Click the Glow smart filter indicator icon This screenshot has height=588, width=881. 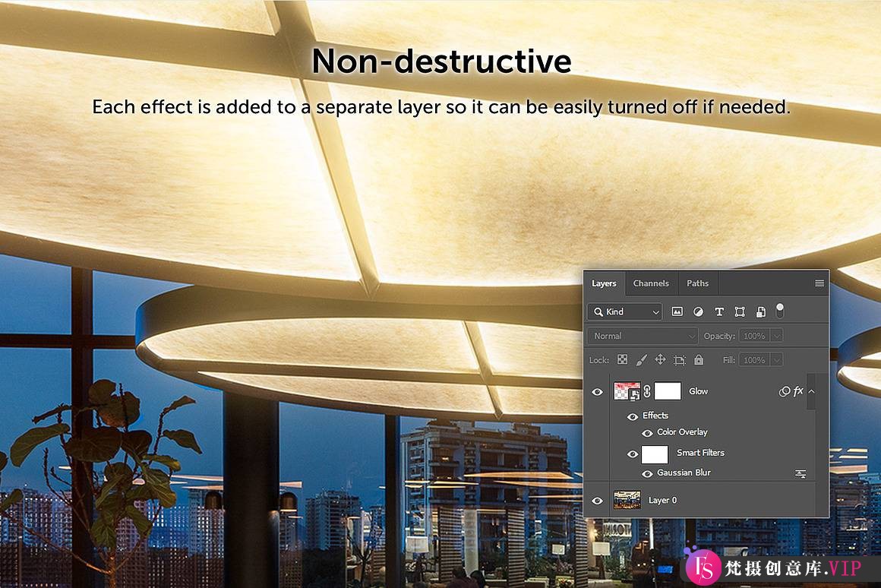[x=784, y=391]
